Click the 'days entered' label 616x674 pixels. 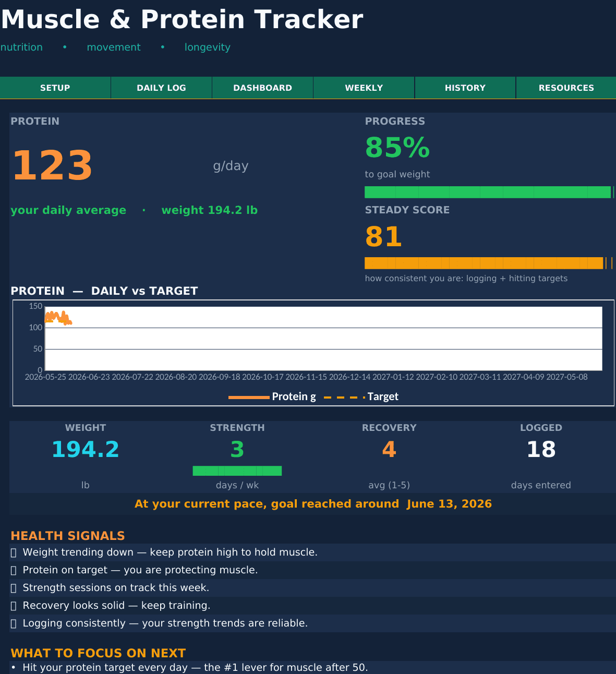541,485
